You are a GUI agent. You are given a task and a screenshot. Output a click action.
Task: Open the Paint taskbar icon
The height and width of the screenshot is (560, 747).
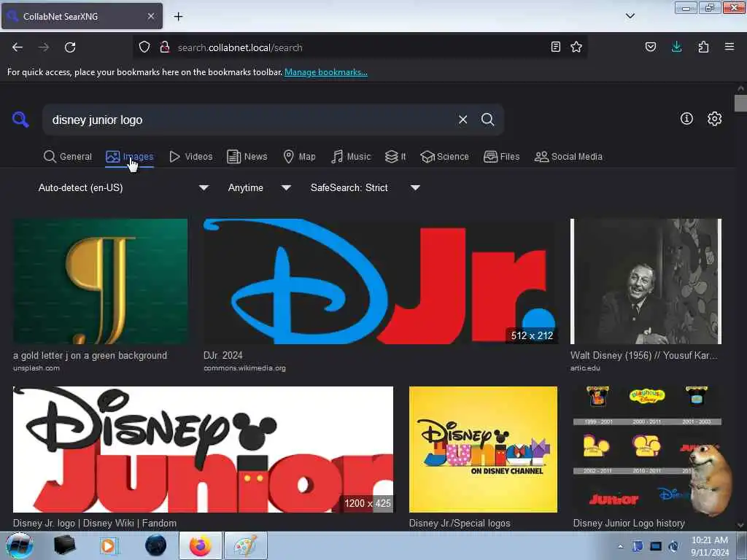coord(245,545)
